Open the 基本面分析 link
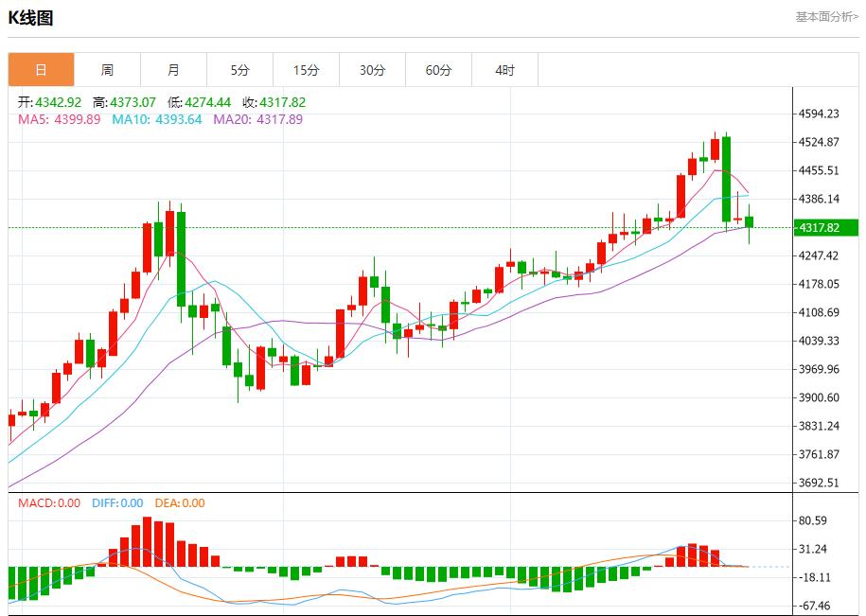 (x=825, y=17)
